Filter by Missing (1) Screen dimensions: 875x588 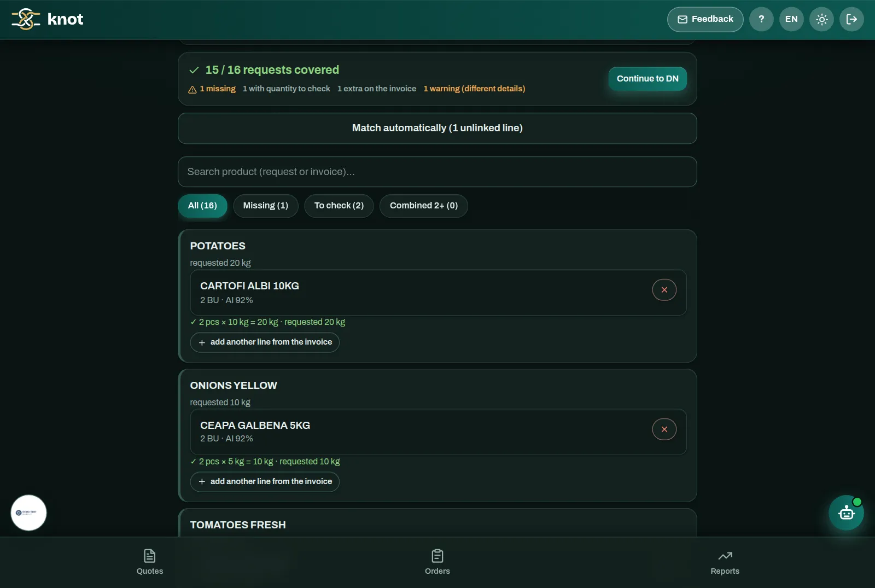[265, 206]
